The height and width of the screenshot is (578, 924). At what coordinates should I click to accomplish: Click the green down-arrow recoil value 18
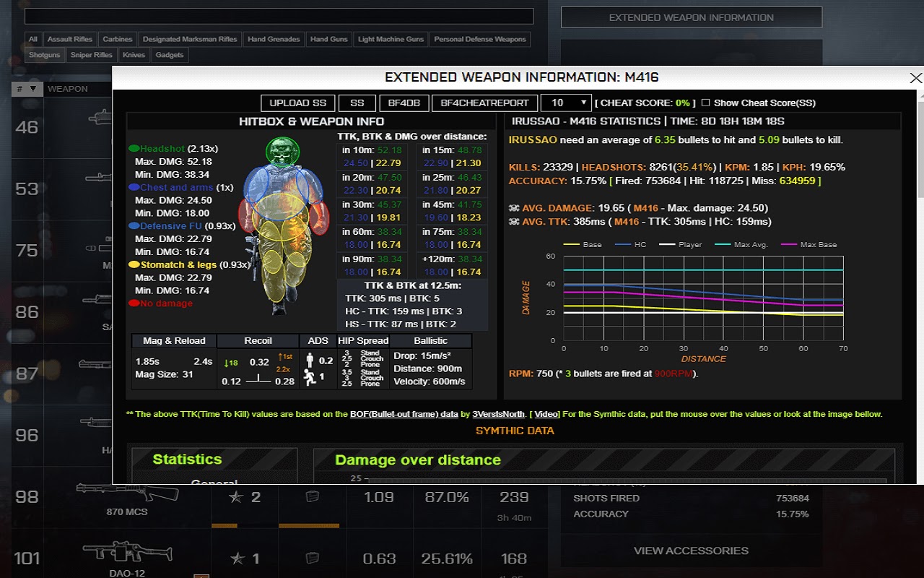coord(231,363)
